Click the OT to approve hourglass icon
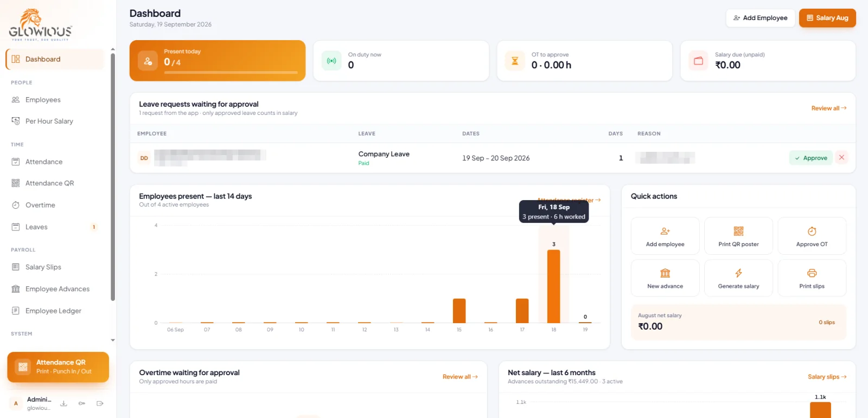 point(515,61)
